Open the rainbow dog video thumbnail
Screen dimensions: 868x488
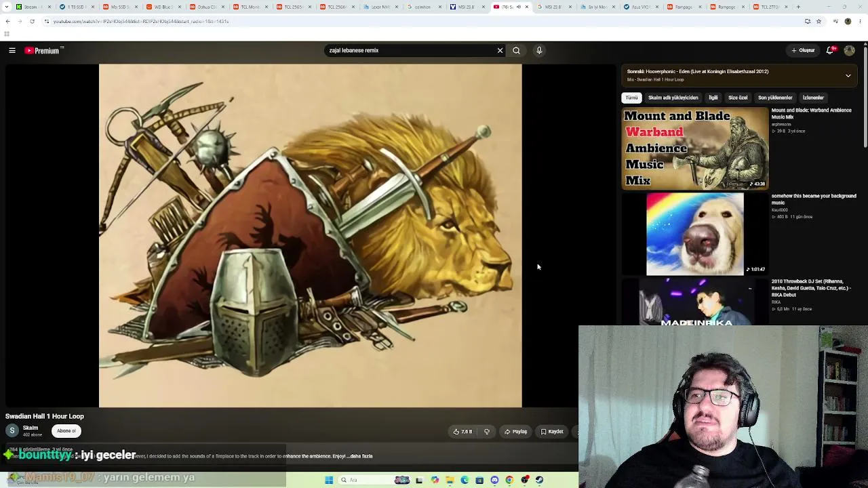pyautogui.click(x=695, y=234)
